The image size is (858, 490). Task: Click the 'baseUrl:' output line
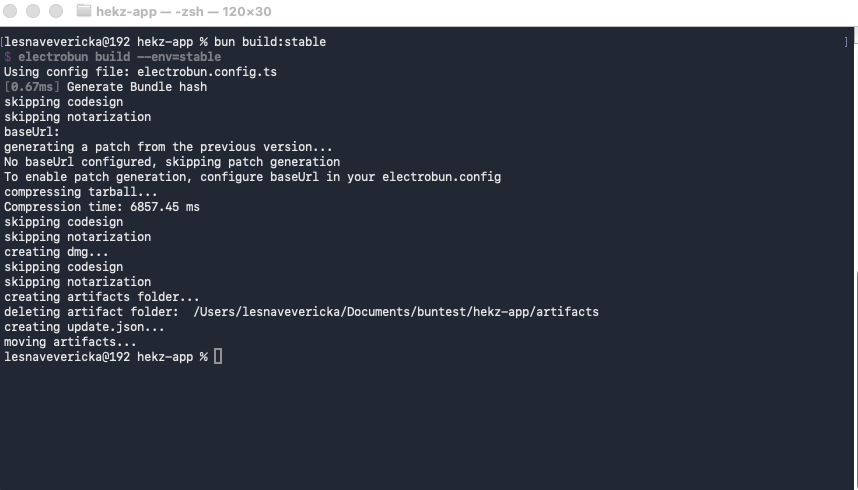(32, 132)
